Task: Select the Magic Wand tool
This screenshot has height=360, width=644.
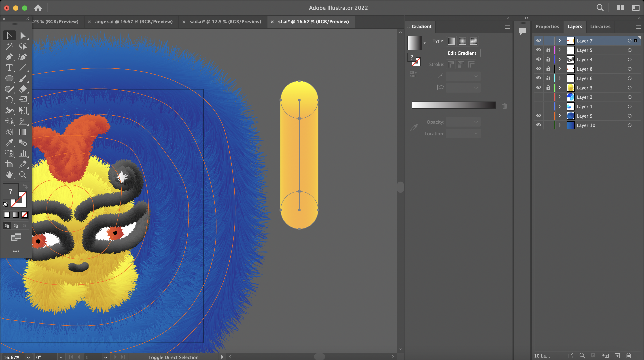Action: coord(9,46)
